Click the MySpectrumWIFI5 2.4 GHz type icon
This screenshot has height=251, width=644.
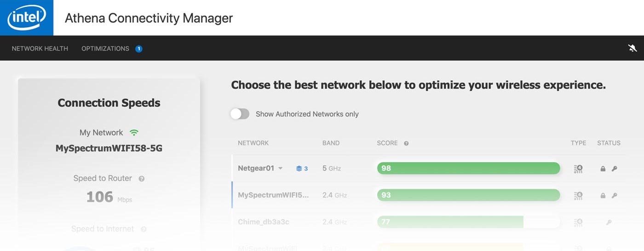pos(578,195)
